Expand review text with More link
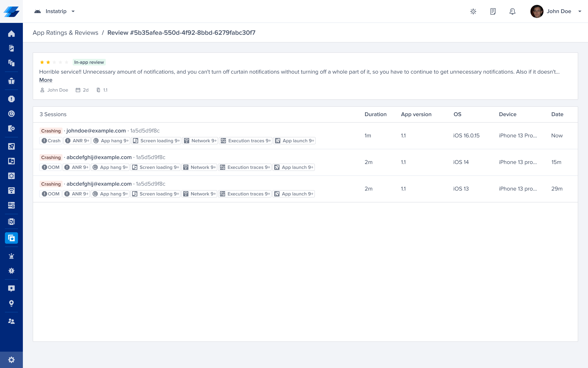The width and height of the screenshot is (588, 368). pyautogui.click(x=46, y=80)
